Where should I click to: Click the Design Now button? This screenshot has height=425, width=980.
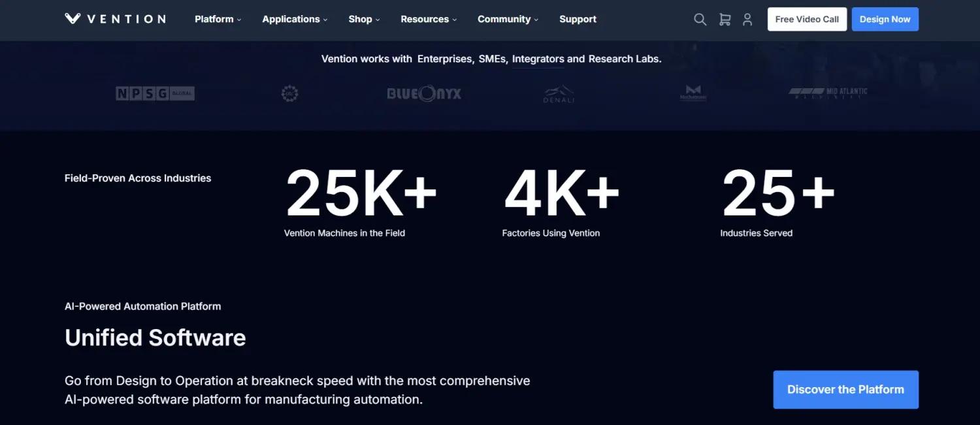click(885, 19)
